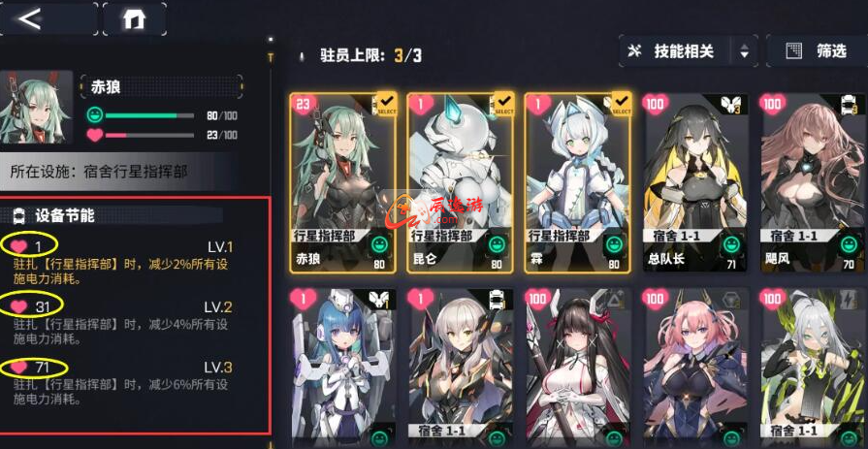Uncheck the select mark on 昆仑's card

click(x=504, y=103)
